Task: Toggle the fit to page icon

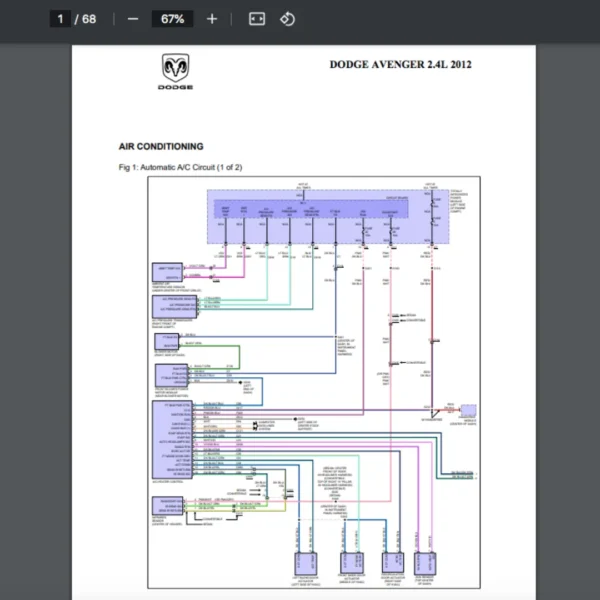Action: point(256,19)
